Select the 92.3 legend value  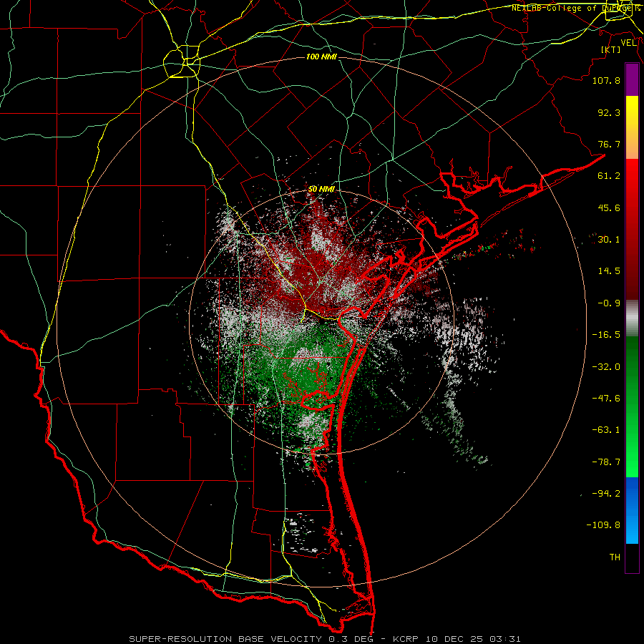click(609, 112)
